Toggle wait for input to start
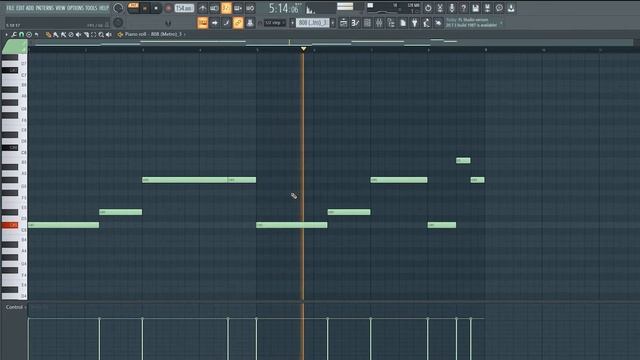The width and height of the screenshot is (640, 360). click(214, 8)
